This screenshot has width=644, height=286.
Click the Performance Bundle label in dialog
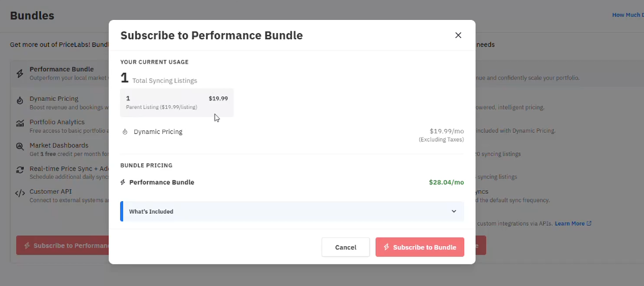(x=162, y=183)
